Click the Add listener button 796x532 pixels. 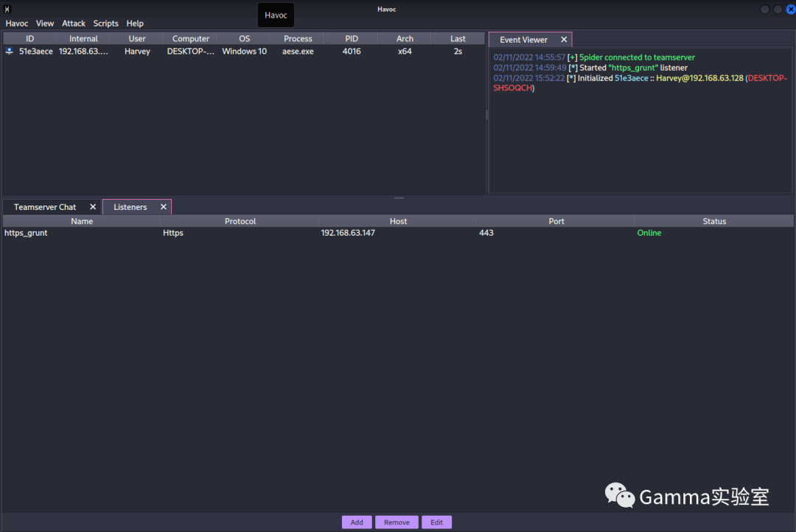(x=357, y=522)
